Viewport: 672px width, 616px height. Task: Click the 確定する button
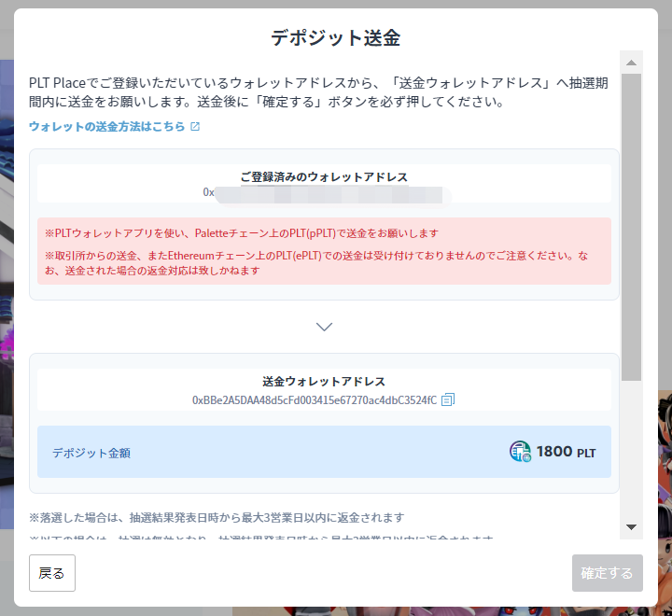[608, 573]
